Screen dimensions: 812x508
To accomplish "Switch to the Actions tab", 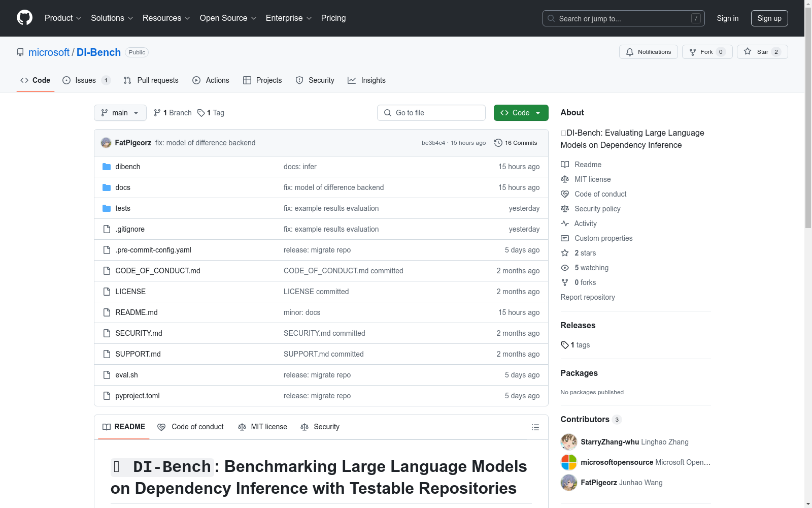I will tap(211, 80).
